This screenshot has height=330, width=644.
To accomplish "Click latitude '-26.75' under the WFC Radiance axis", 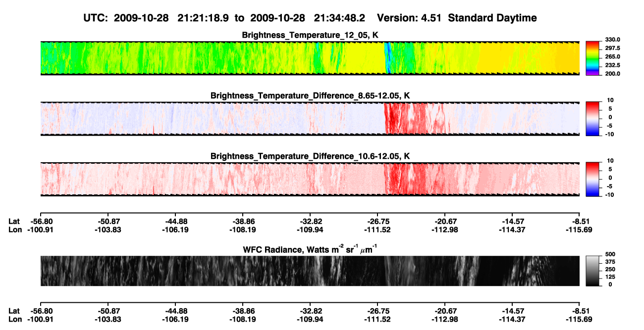I will click(x=377, y=311).
